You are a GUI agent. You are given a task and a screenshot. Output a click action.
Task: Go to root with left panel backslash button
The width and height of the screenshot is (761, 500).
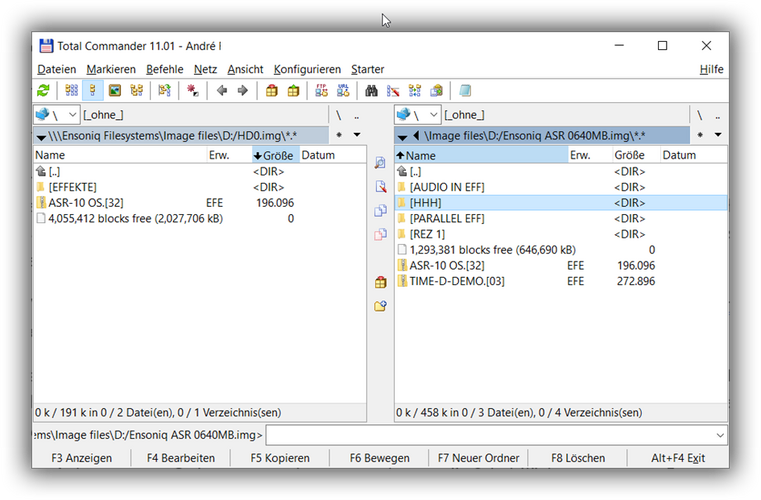pyautogui.click(x=339, y=116)
